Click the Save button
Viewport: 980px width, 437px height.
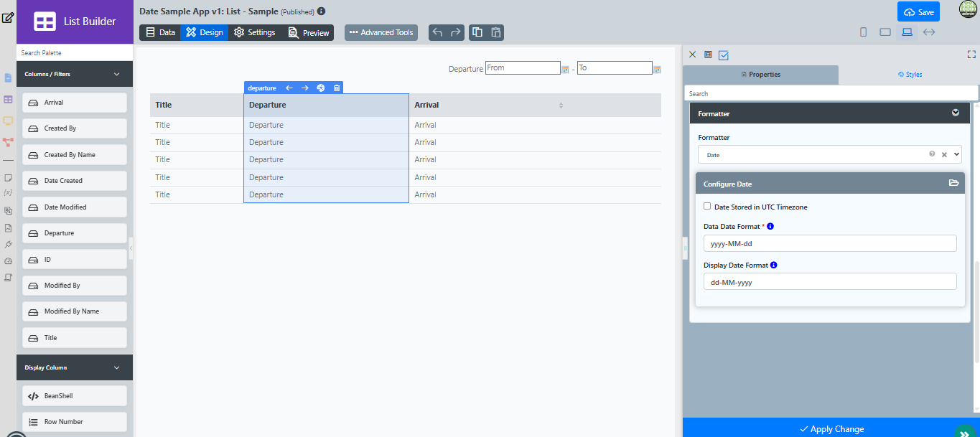918,11
